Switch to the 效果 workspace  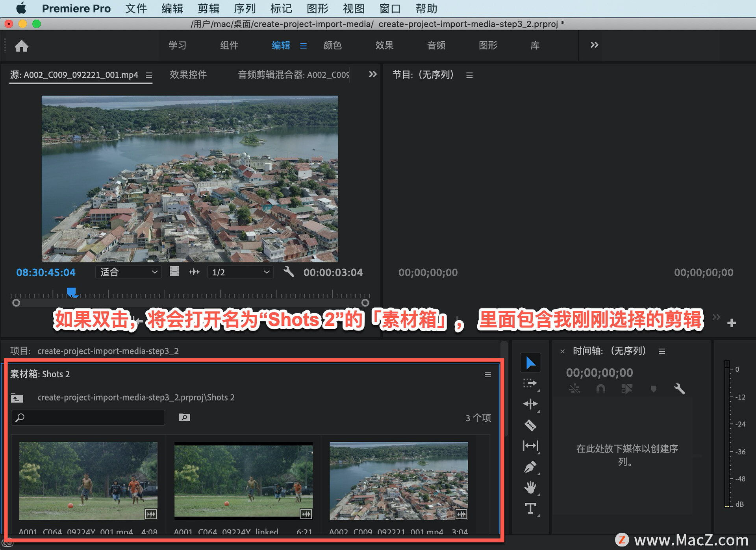coord(384,45)
